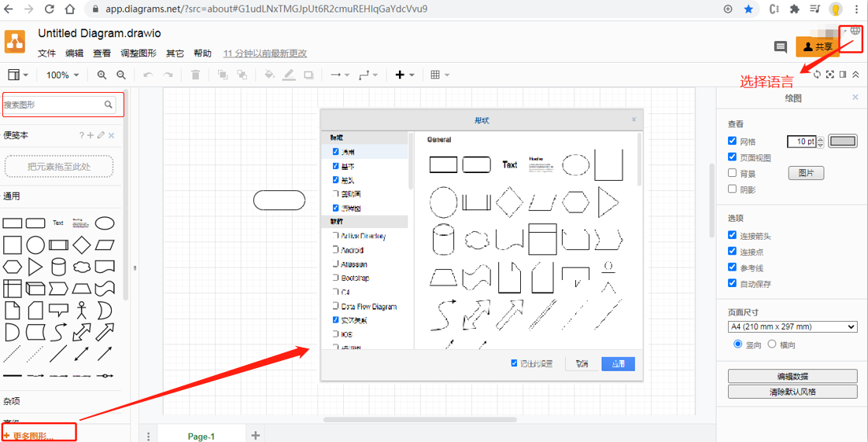Enable the 背景 background checkbox

tap(733, 173)
